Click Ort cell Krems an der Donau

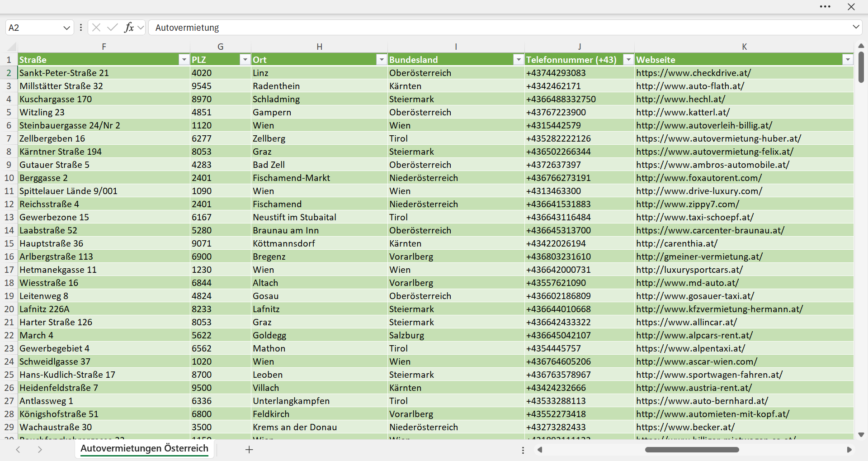coord(319,427)
